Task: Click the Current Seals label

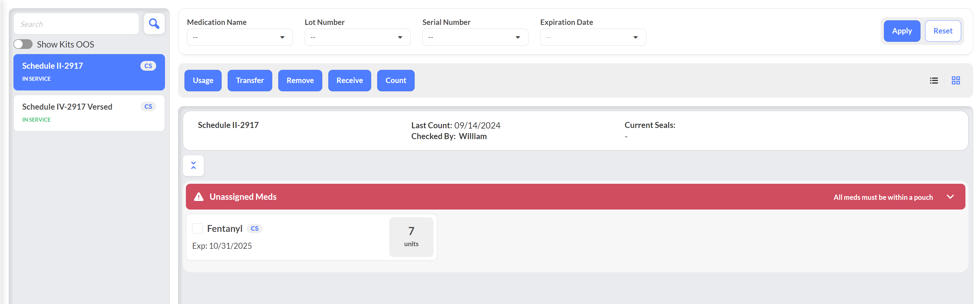Action: (x=649, y=125)
